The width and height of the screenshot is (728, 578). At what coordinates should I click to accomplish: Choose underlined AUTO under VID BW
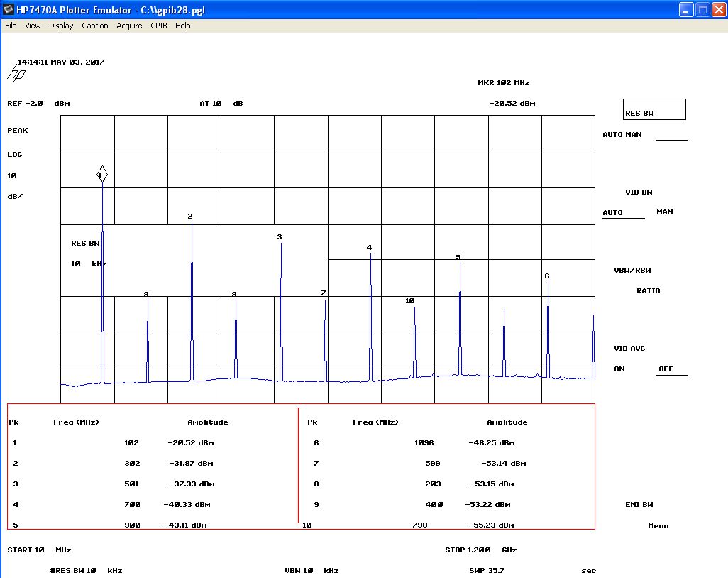[x=612, y=213]
